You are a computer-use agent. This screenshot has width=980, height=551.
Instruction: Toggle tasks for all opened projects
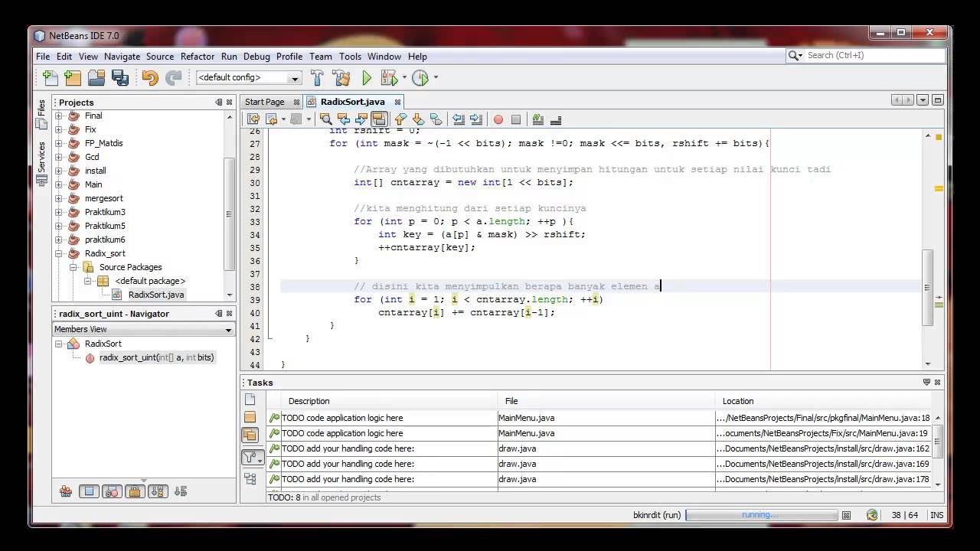tap(250, 435)
